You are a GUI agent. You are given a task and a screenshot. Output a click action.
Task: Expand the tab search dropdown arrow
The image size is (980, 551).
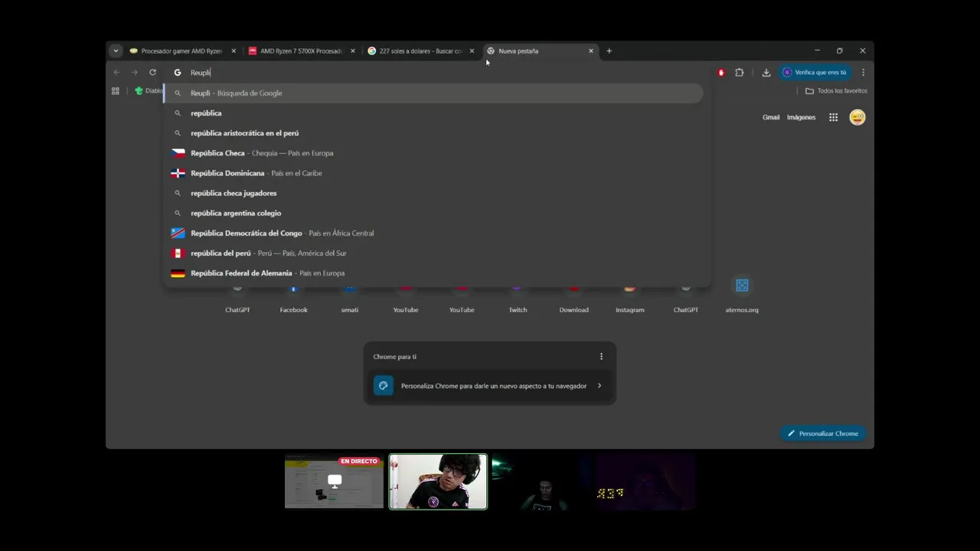pos(116,51)
